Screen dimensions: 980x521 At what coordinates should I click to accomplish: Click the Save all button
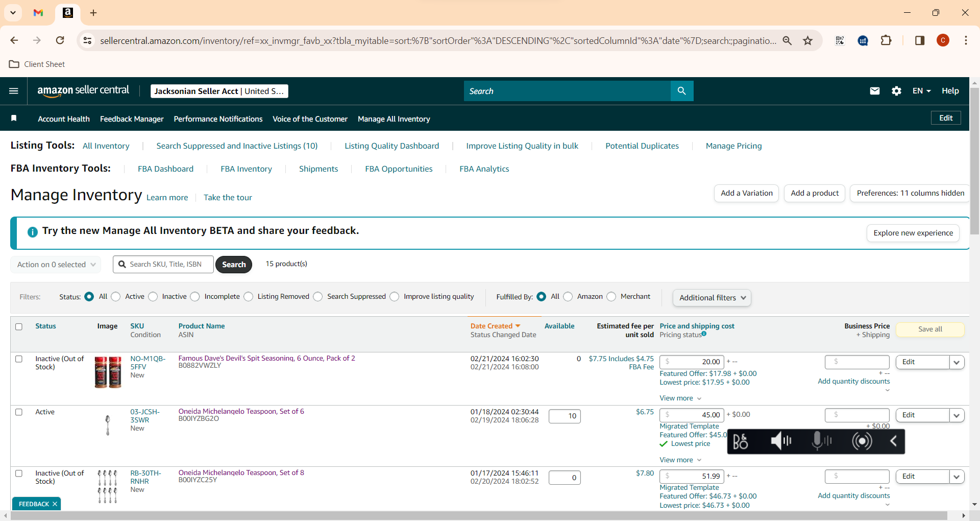click(930, 329)
